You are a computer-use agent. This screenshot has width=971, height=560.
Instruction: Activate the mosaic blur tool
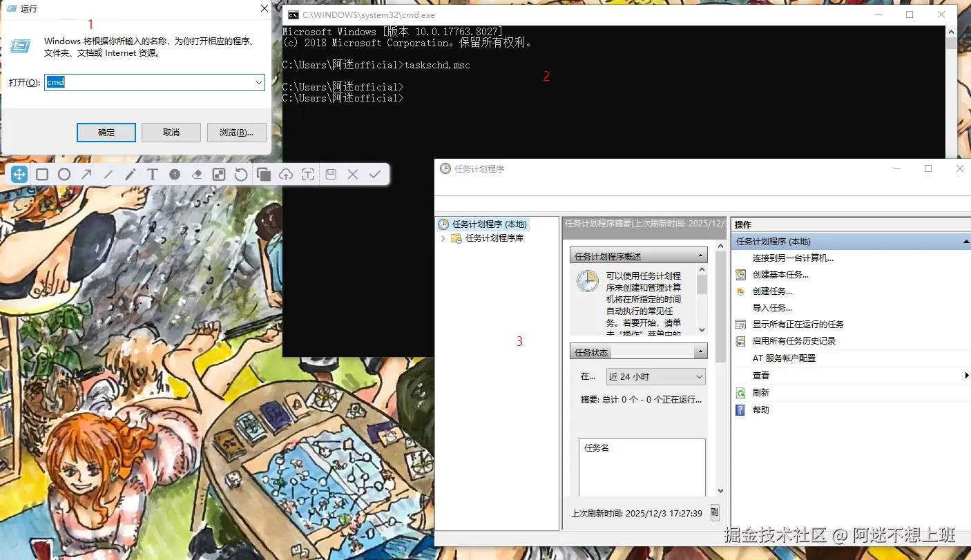(x=219, y=175)
